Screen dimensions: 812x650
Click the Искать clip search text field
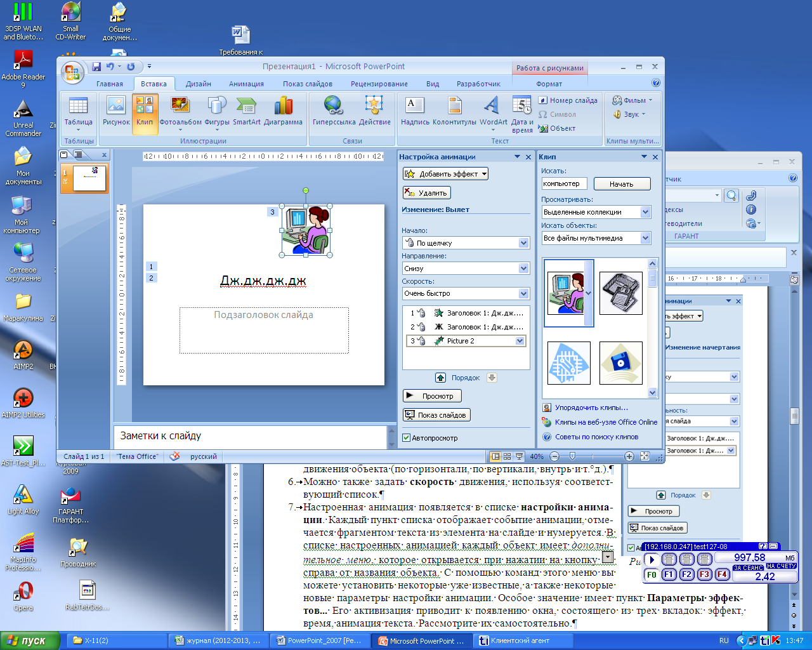point(564,183)
